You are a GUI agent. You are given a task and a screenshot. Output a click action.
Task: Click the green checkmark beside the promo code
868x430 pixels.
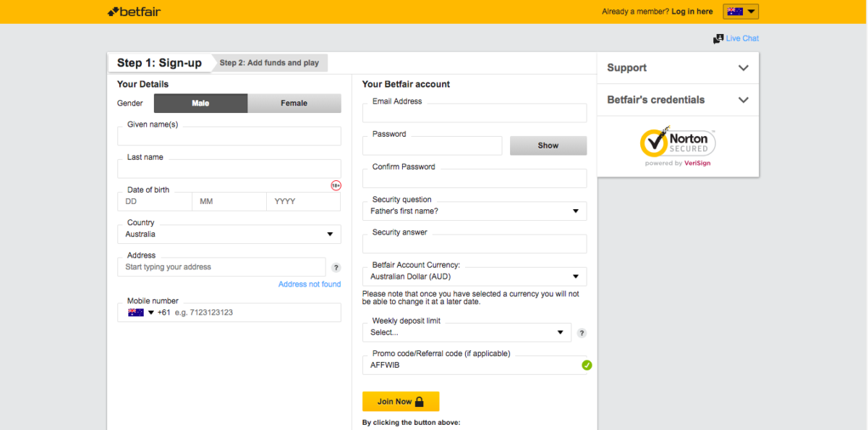tap(587, 366)
